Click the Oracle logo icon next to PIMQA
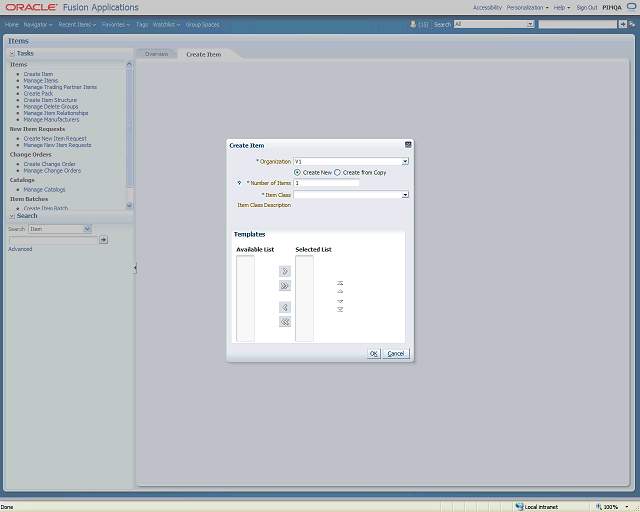Viewport: 640px width, 512px height. pyautogui.click(x=631, y=6)
